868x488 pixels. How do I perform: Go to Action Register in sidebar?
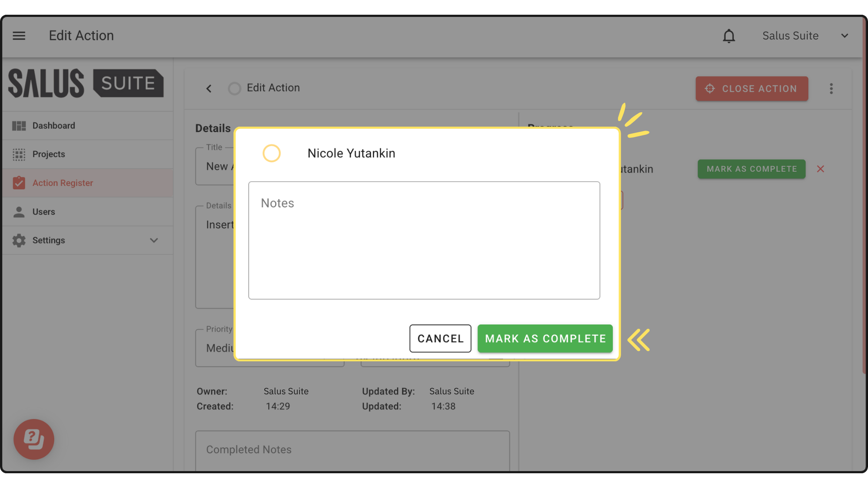(x=63, y=183)
